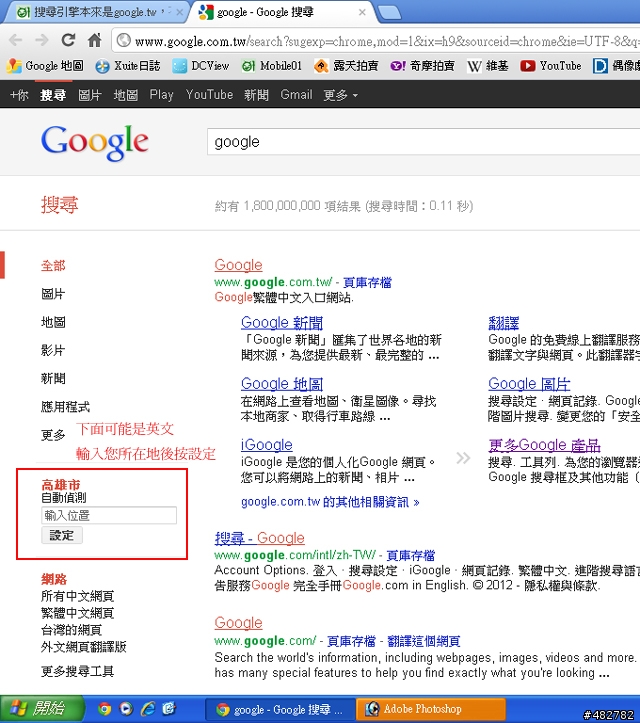The height and width of the screenshot is (723, 640).
Task: Open 頁庫存檔 for www.google.com.tw result
Action: click(x=367, y=282)
